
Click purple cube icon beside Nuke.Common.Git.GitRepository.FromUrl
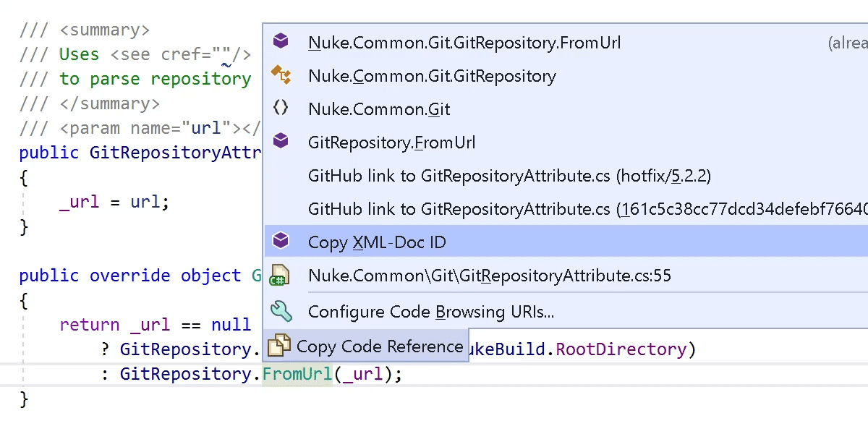(x=281, y=41)
